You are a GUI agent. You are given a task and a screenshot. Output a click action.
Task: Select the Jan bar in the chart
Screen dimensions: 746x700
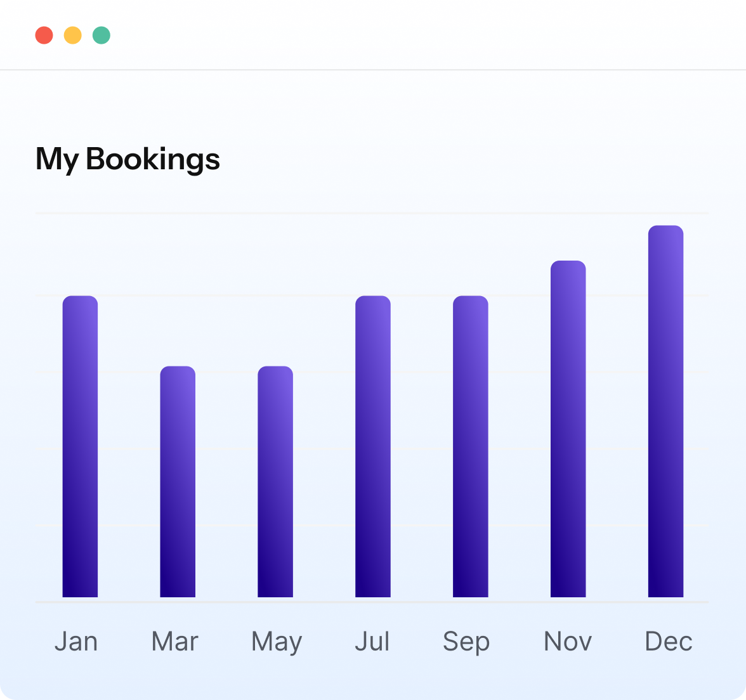pos(80,446)
